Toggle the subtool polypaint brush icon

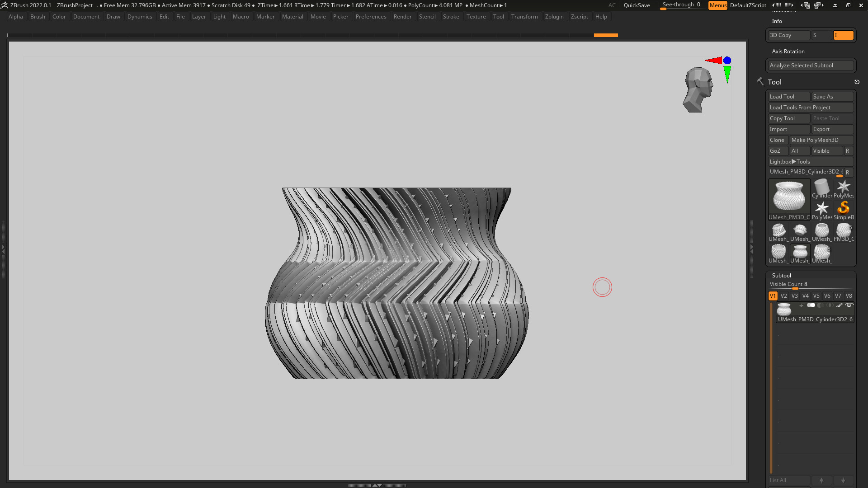839,305
